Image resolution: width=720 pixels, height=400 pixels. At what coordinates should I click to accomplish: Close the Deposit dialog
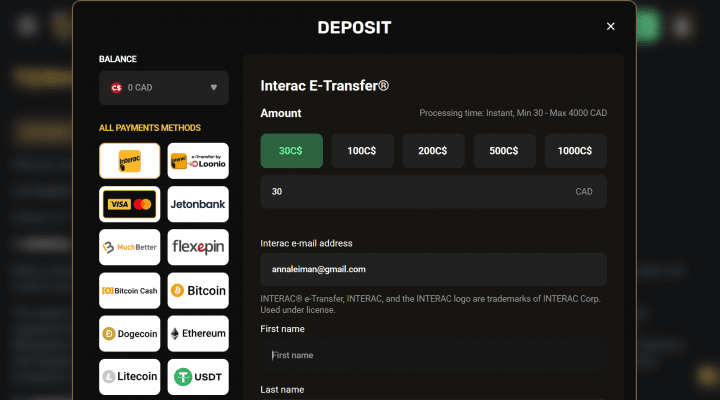(x=610, y=27)
